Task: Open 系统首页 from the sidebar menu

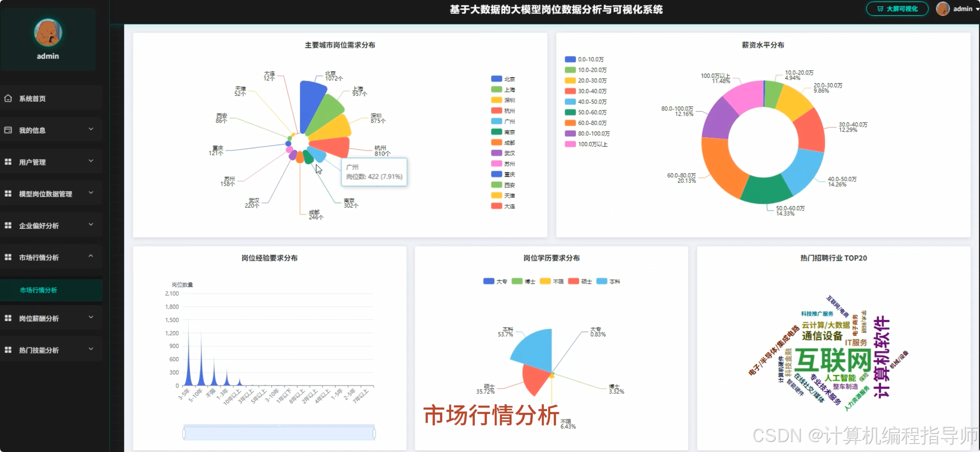Action: coord(32,98)
